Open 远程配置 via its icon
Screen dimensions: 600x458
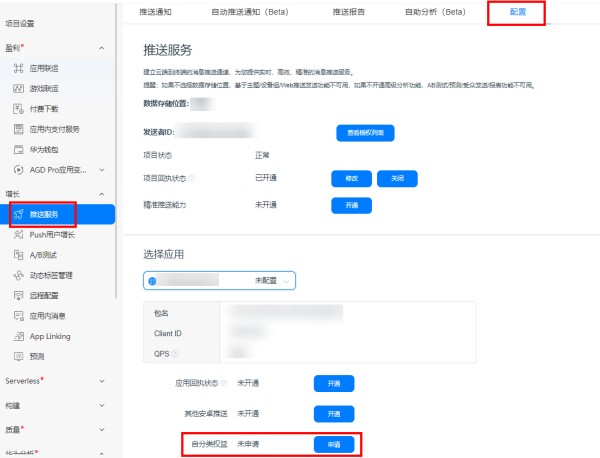point(18,295)
